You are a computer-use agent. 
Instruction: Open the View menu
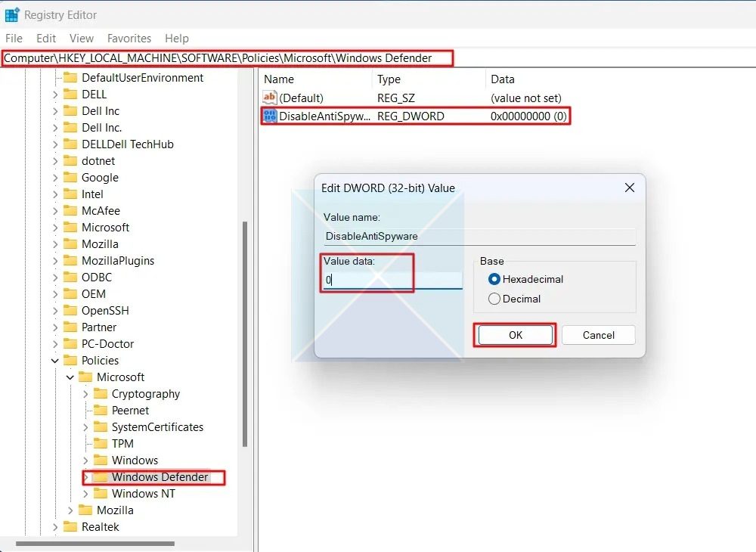click(81, 38)
